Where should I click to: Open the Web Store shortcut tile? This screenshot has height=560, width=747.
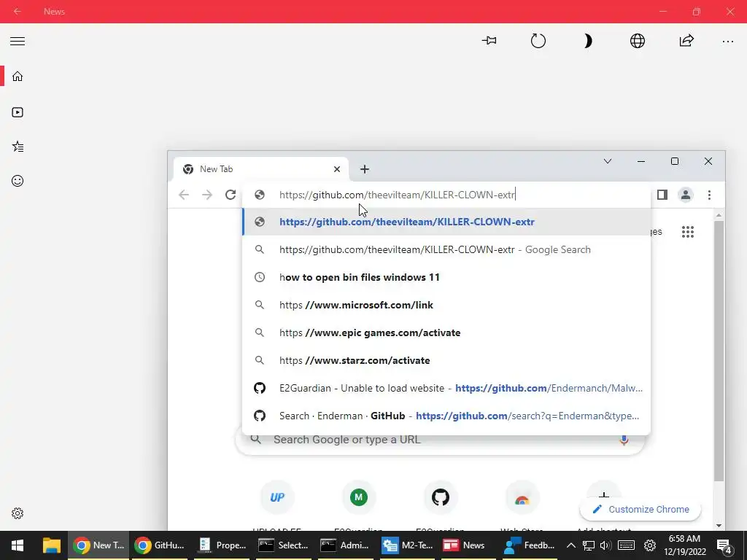coord(522,497)
